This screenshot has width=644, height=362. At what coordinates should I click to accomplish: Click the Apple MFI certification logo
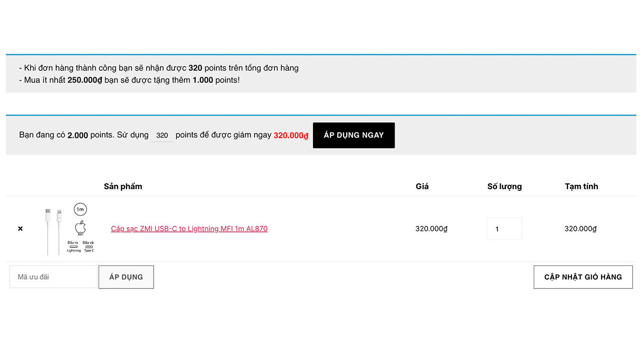click(80, 228)
